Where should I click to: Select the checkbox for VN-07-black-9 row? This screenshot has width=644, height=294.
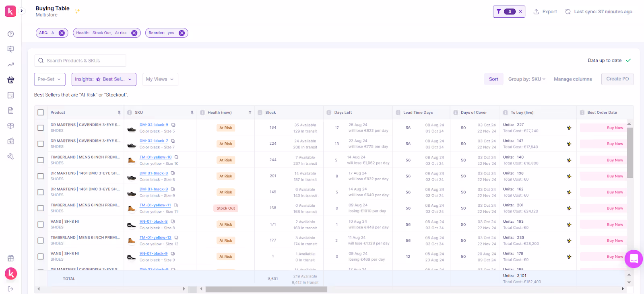(x=41, y=257)
